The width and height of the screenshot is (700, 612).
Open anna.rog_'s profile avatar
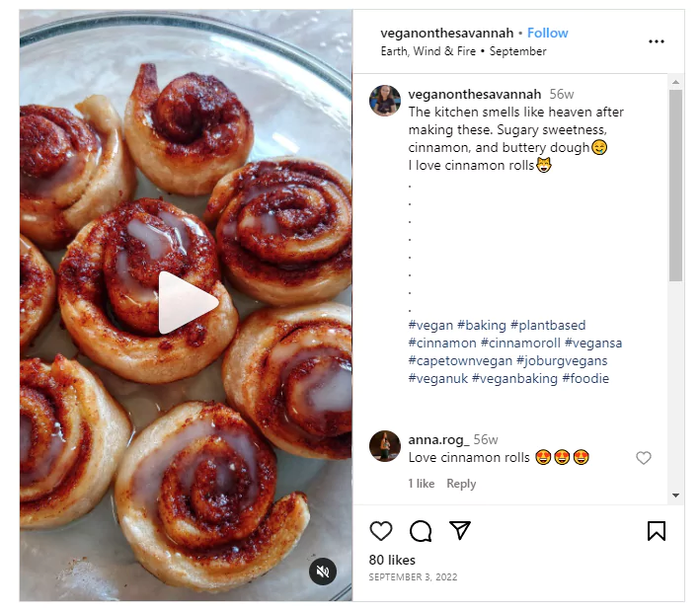point(385,446)
